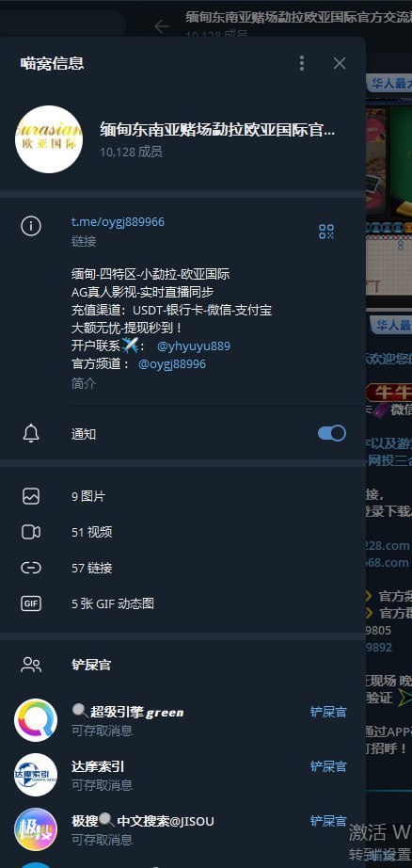Click the back arrow in chat header
The width and height of the screenshot is (412, 868).
tap(161, 26)
